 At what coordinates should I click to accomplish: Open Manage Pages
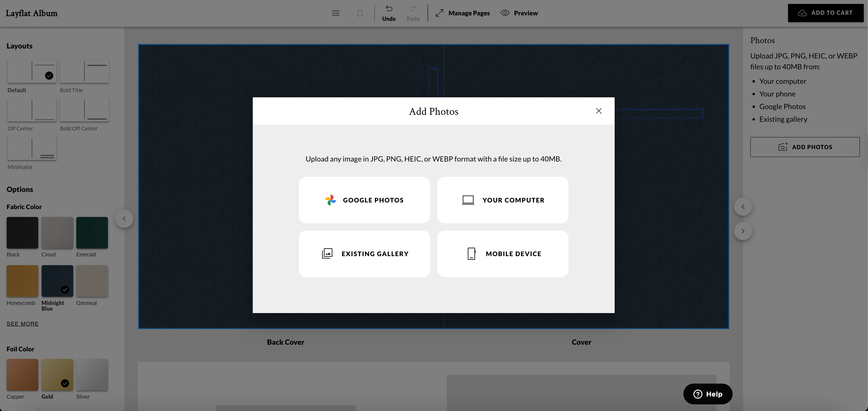point(463,13)
